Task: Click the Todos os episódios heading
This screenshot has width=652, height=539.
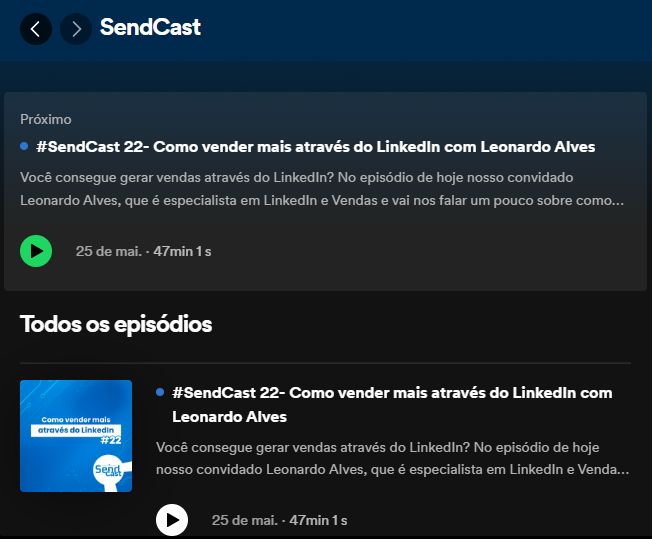Action: [116, 324]
